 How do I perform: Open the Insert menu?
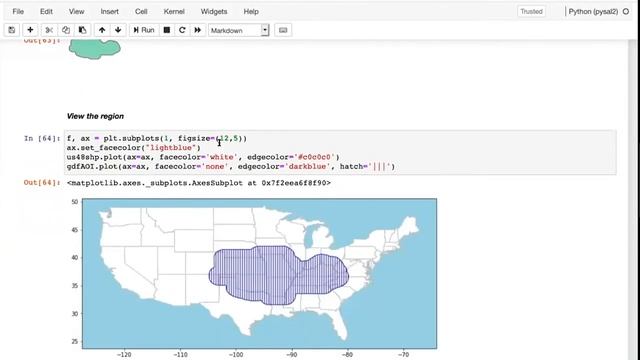point(109,11)
